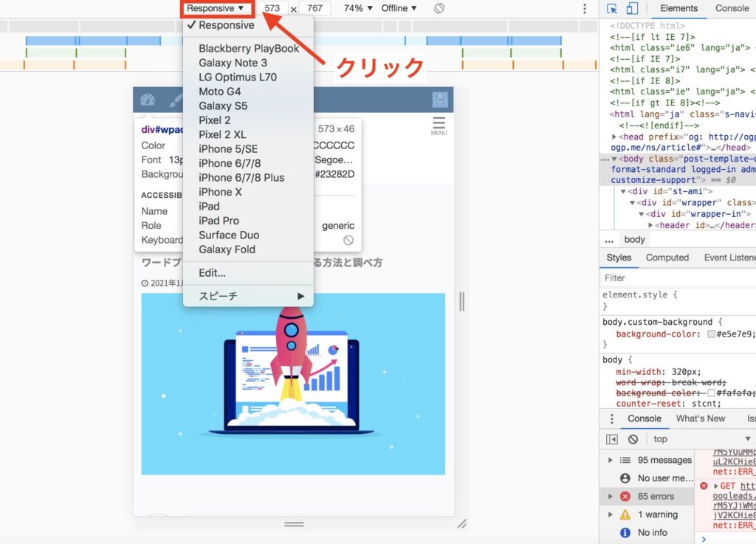
Task: Open the device toolbar more options menu
Action: (x=585, y=8)
